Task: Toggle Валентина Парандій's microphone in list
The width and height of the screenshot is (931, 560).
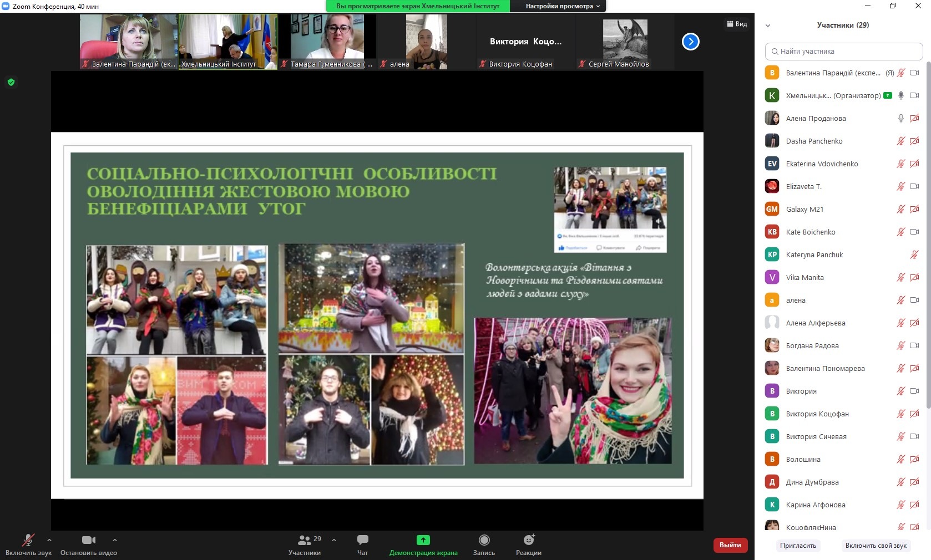Action: click(x=901, y=73)
